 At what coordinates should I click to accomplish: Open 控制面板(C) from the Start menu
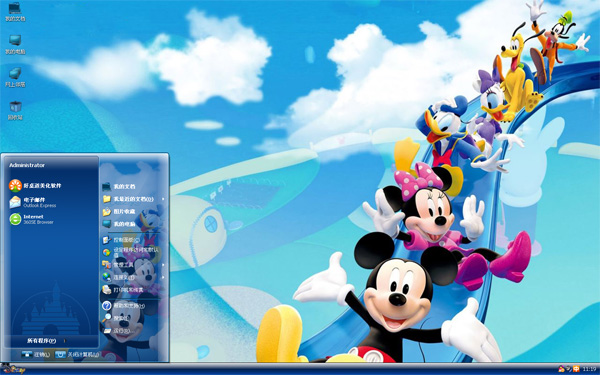121,240
